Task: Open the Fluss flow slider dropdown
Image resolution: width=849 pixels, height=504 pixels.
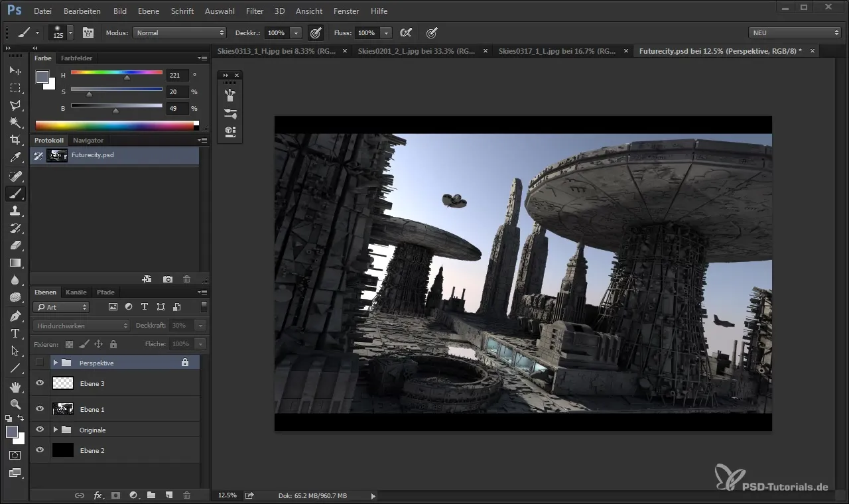Action: tap(386, 32)
